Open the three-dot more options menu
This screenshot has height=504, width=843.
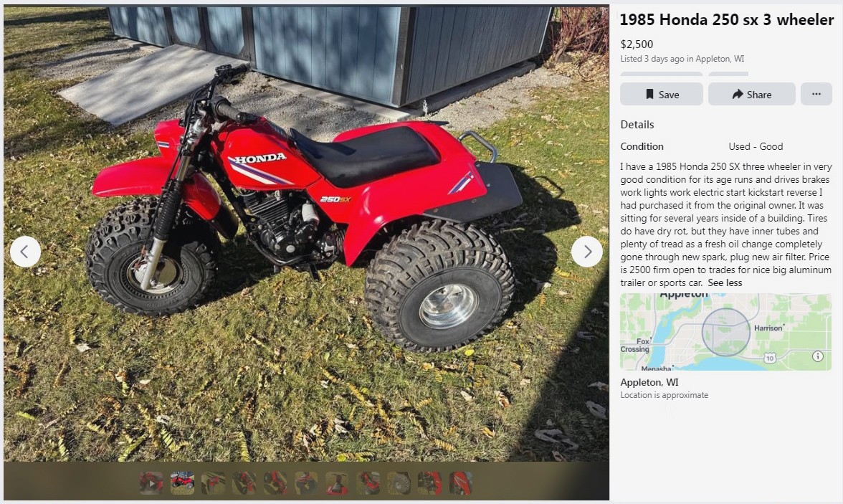(816, 94)
